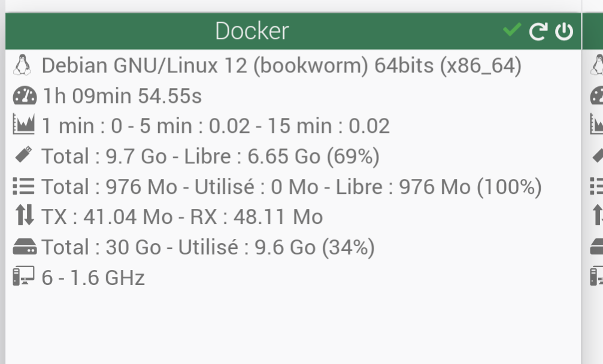Click the memory stick RAM icon
The width and height of the screenshot is (603, 364).
[x=24, y=154]
